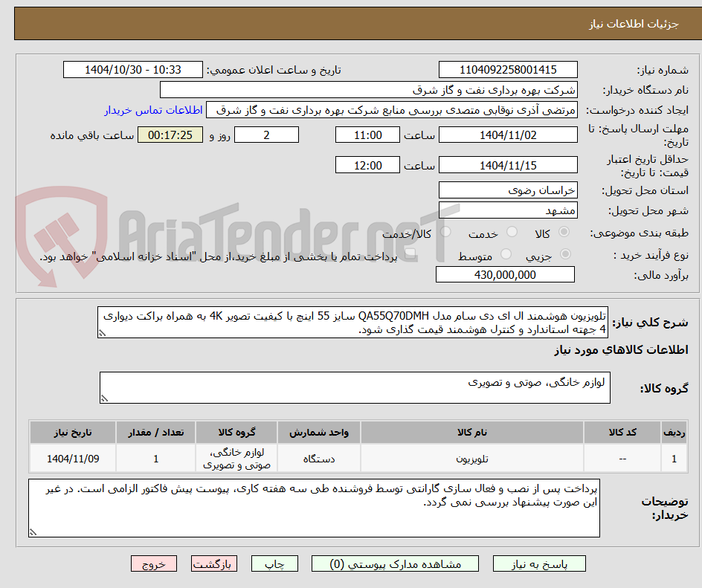
Task: Select the جزیی purchase type radio
Action: pos(565,254)
